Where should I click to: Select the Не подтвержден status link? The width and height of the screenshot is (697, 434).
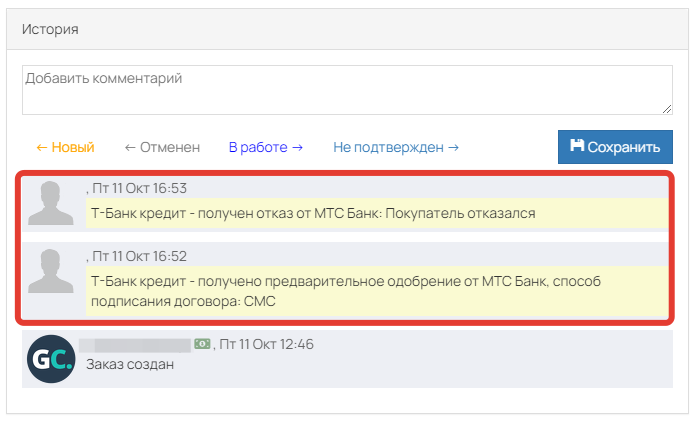click(396, 147)
